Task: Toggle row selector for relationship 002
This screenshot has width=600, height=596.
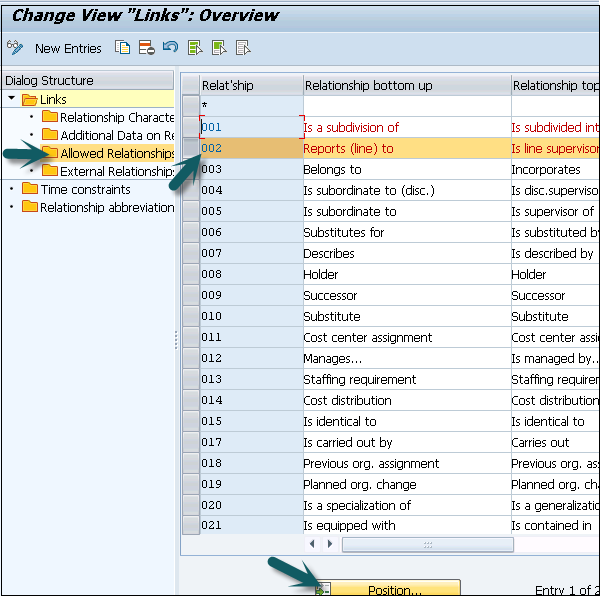Action: coord(190,148)
